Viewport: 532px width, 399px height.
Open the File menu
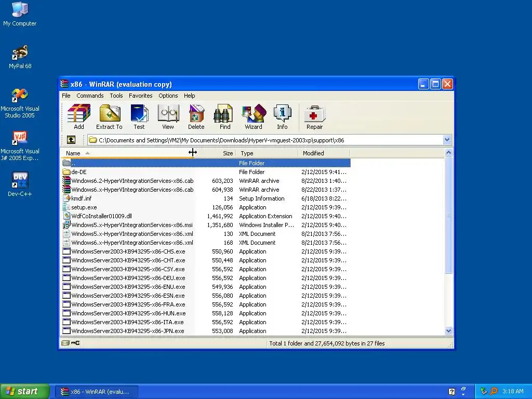pyautogui.click(x=66, y=96)
